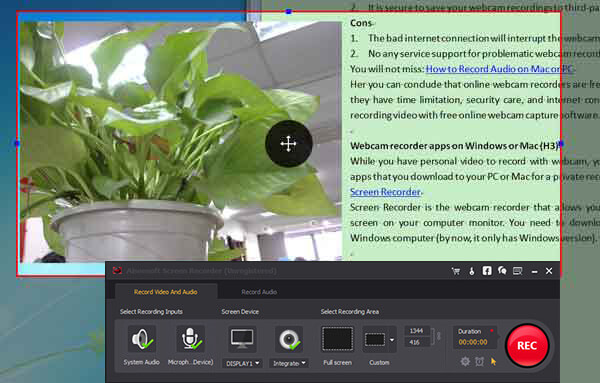
Task: Click the mouse cursor options icon
Action: click(494, 361)
